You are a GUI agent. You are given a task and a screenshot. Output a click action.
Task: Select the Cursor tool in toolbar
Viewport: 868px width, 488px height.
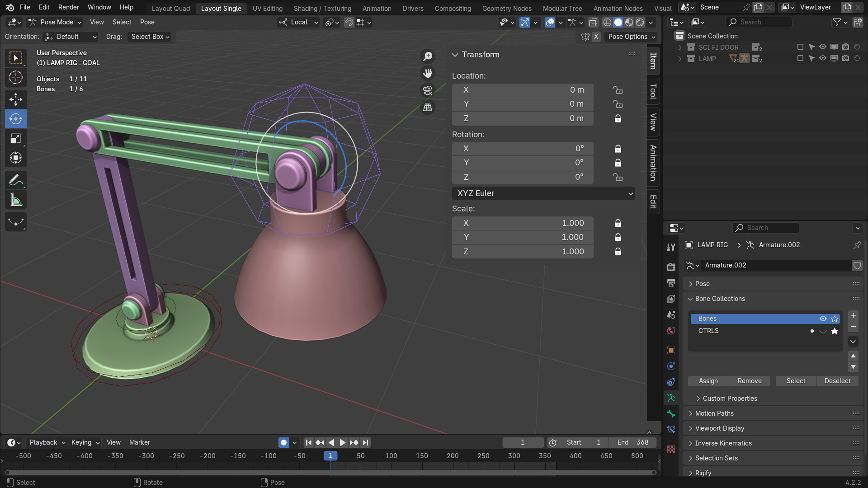[16, 78]
